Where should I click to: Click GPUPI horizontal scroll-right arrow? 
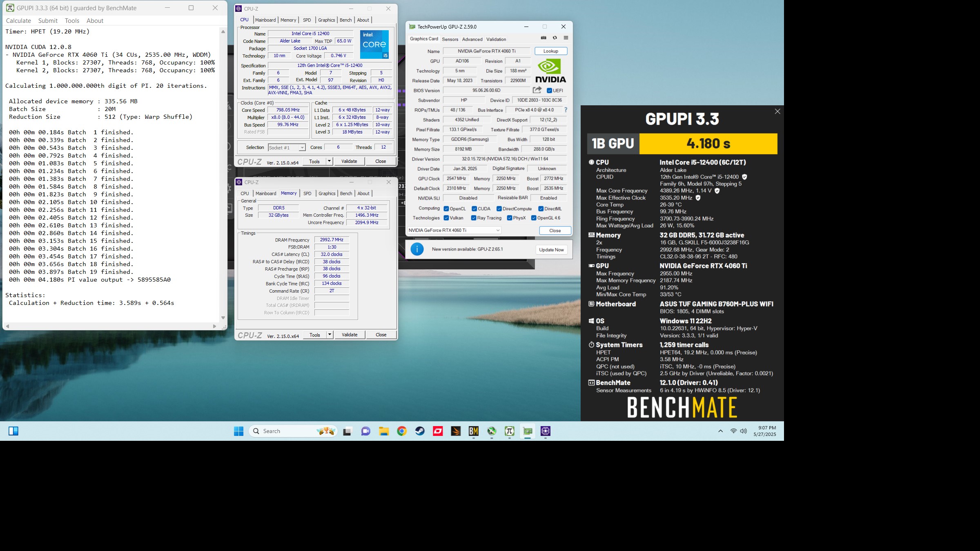[215, 326]
